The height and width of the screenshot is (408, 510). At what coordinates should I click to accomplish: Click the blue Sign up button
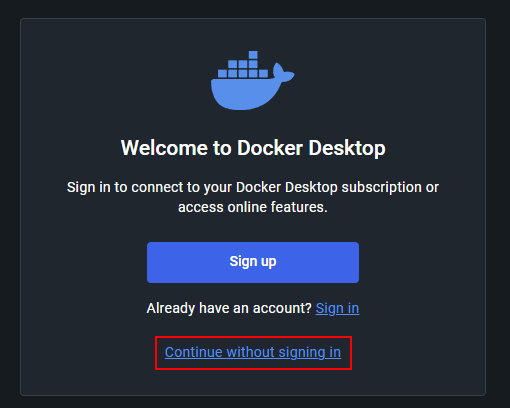tap(253, 262)
